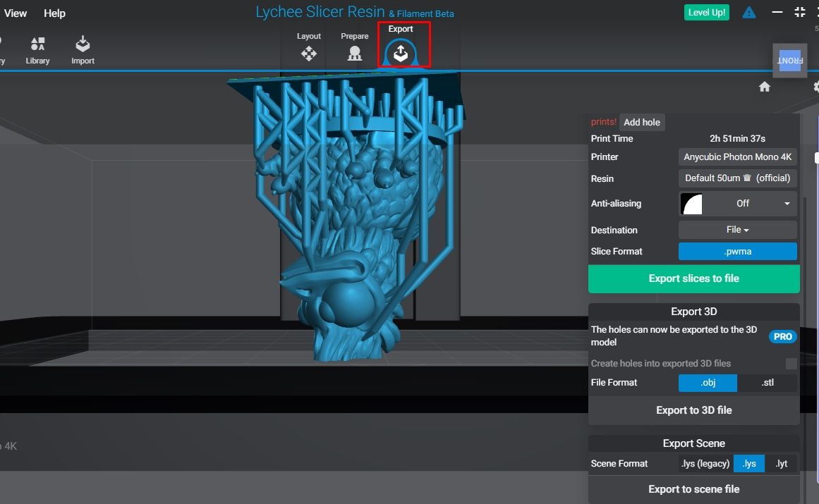Click Export to 3D file
This screenshot has height=504, width=819.
pos(693,410)
